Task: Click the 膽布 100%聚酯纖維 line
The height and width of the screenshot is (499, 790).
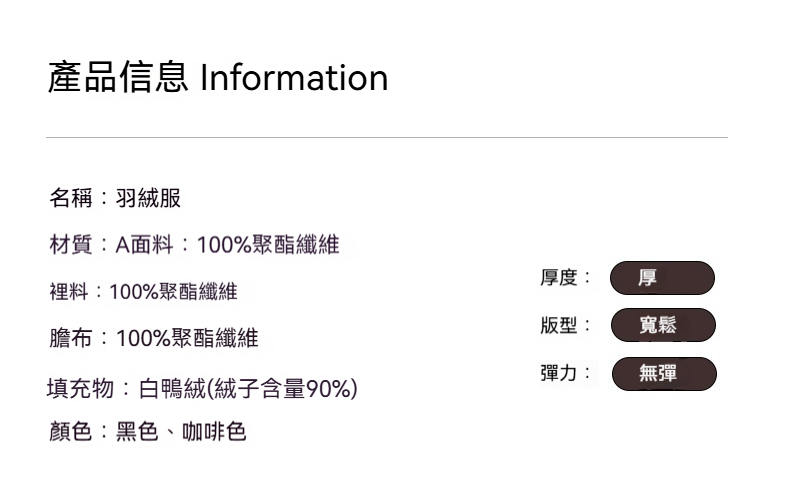Action: click(153, 339)
